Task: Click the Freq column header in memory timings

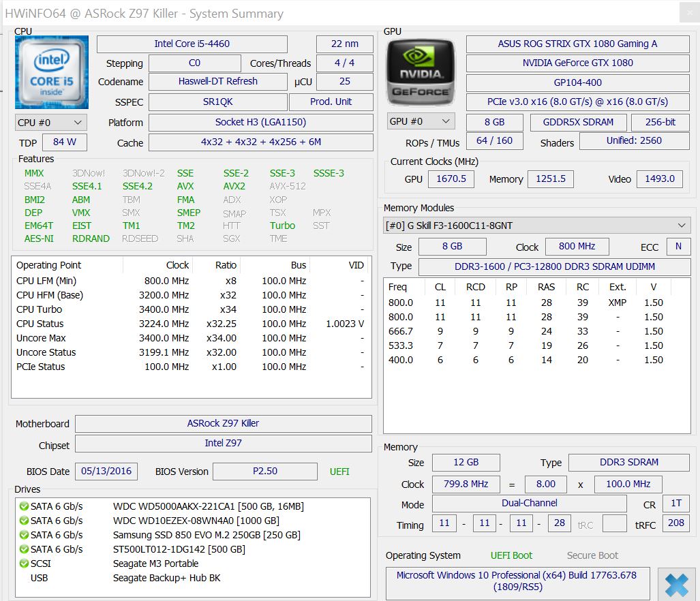Action: click(x=404, y=287)
